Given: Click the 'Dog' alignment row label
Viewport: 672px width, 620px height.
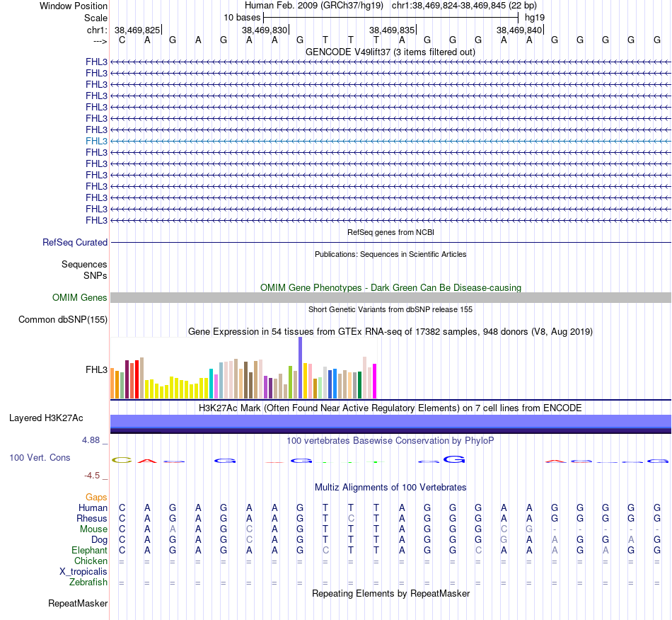Looking at the screenshot, I should click(x=99, y=540).
